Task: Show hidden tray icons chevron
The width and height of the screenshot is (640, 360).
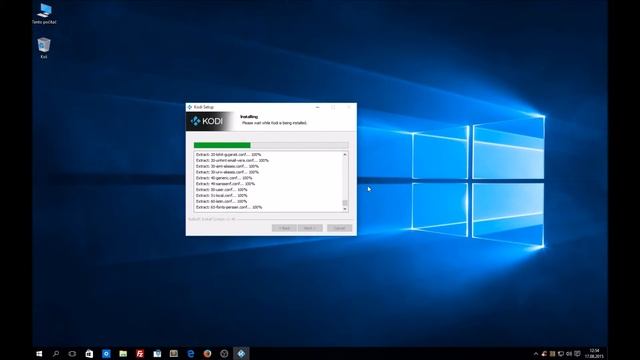Action: pyautogui.click(x=536, y=353)
